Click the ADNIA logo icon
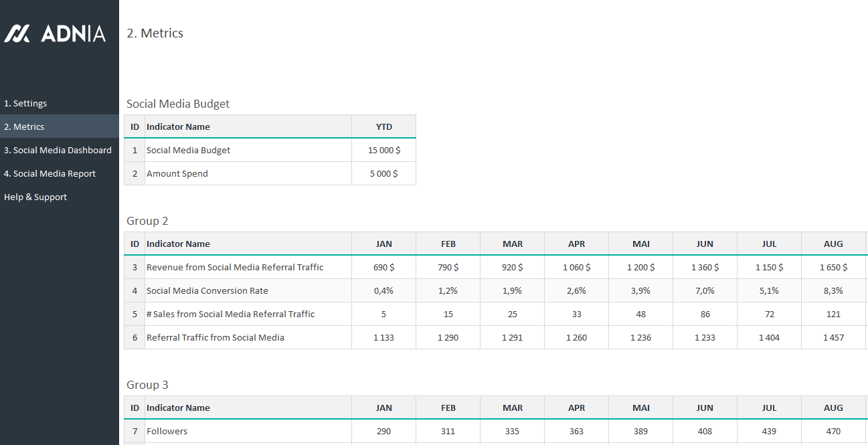This screenshot has width=868, height=445. 17,33
